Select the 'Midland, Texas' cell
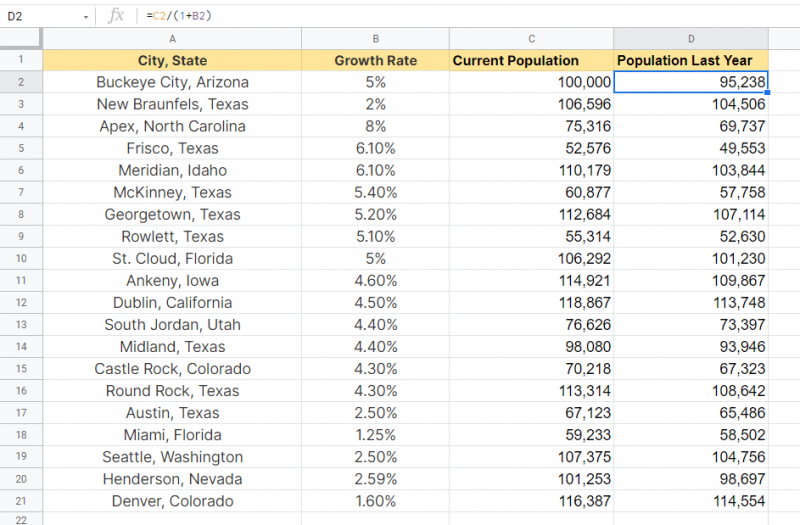The width and height of the screenshot is (800, 525). [172, 346]
